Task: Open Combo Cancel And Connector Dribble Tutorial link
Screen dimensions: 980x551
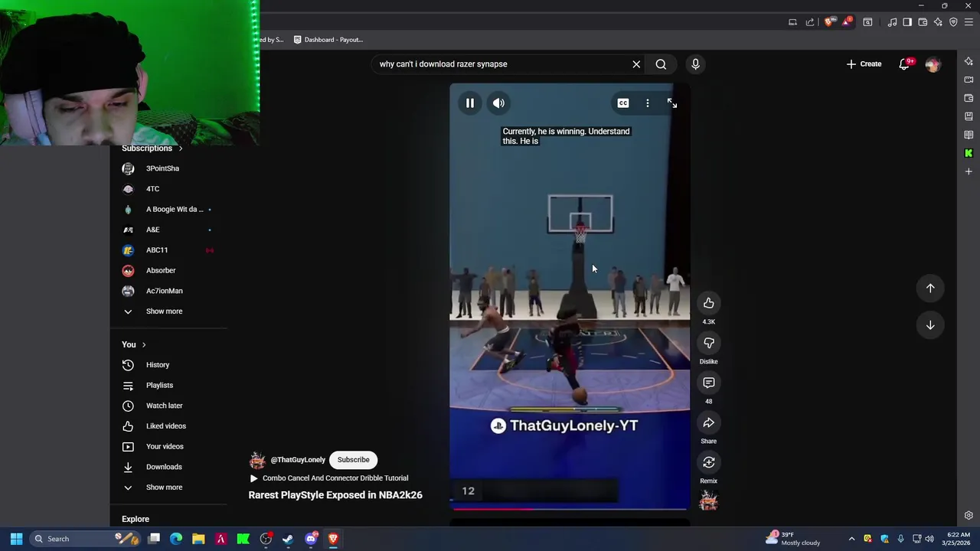Action: point(335,478)
